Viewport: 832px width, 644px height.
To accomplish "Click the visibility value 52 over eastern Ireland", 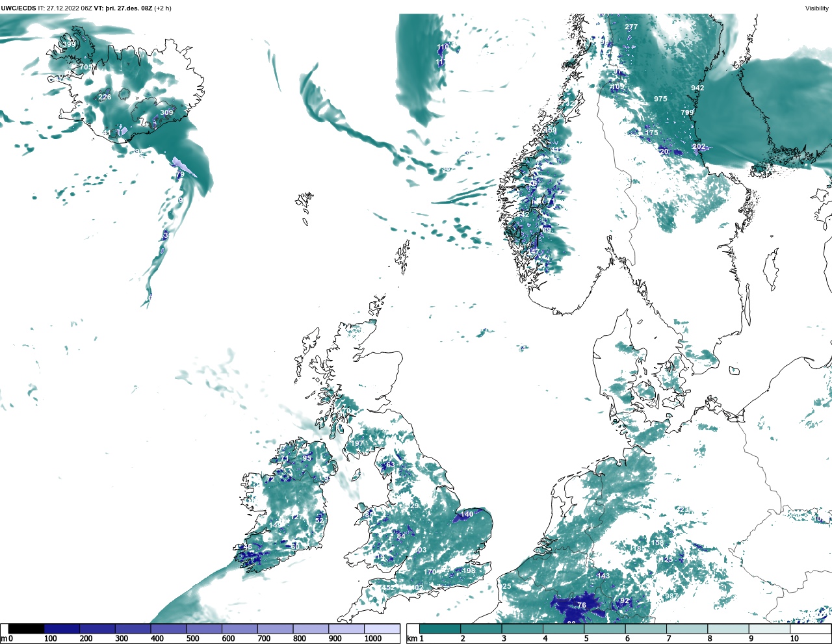I will 319,521.
